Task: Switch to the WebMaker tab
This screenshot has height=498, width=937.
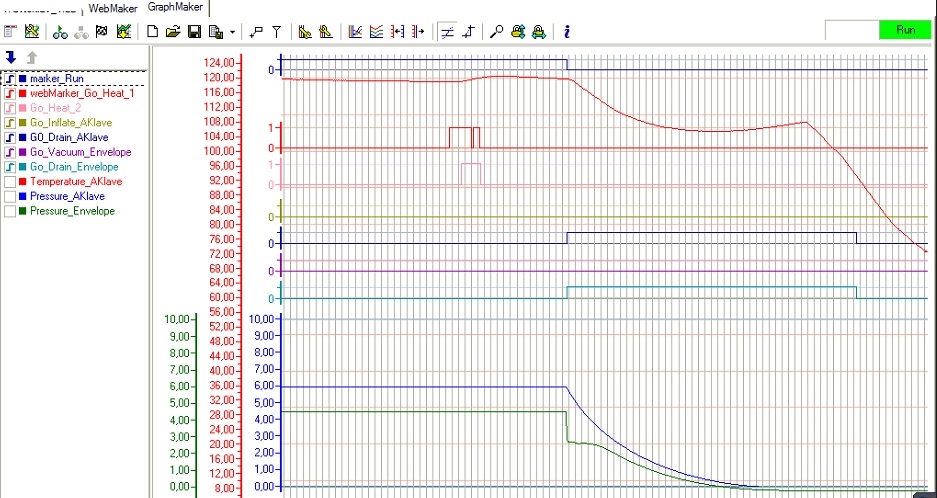Action: click(113, 8)
